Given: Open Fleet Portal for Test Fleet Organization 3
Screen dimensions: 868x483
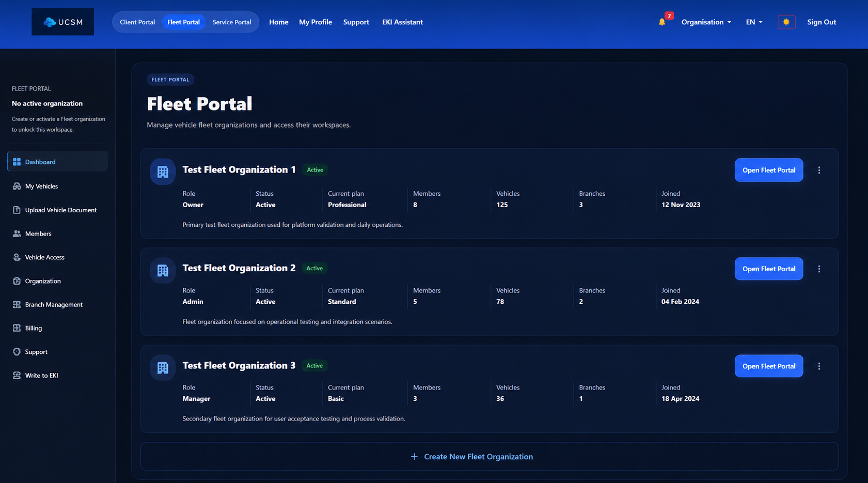Looking at the screenshot, I should pyautogui.click(x=769, y=366).
